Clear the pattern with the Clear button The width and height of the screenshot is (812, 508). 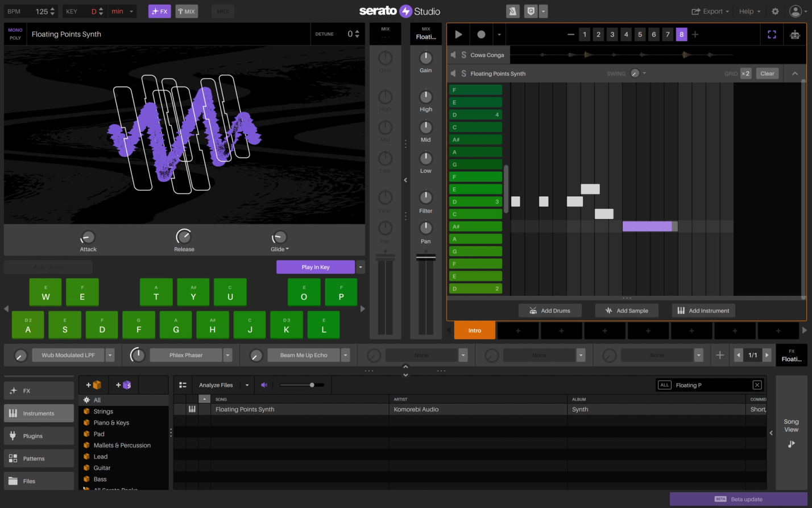click(x=767, y=73)
